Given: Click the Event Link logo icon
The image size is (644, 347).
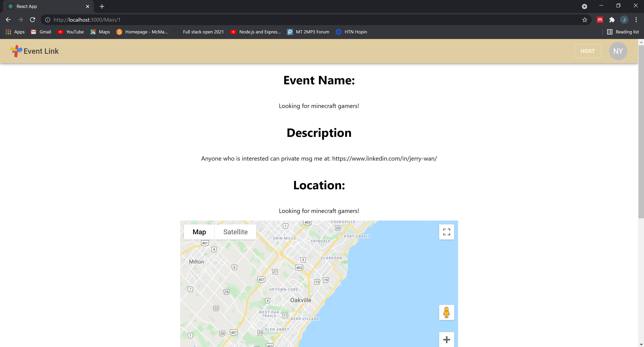Looking at the screenshot, I should pyautogui.click(x=16, y=51).
